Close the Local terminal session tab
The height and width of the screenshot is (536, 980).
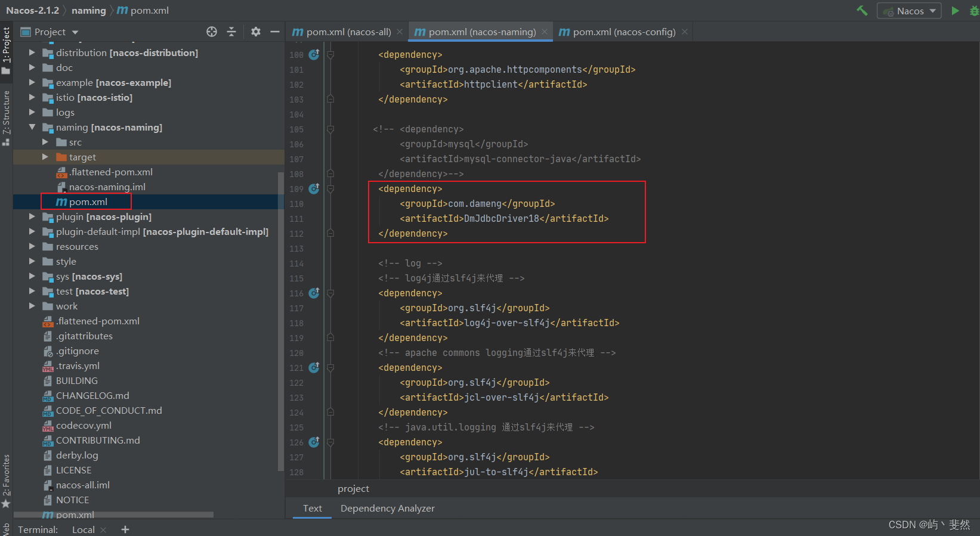104,529
